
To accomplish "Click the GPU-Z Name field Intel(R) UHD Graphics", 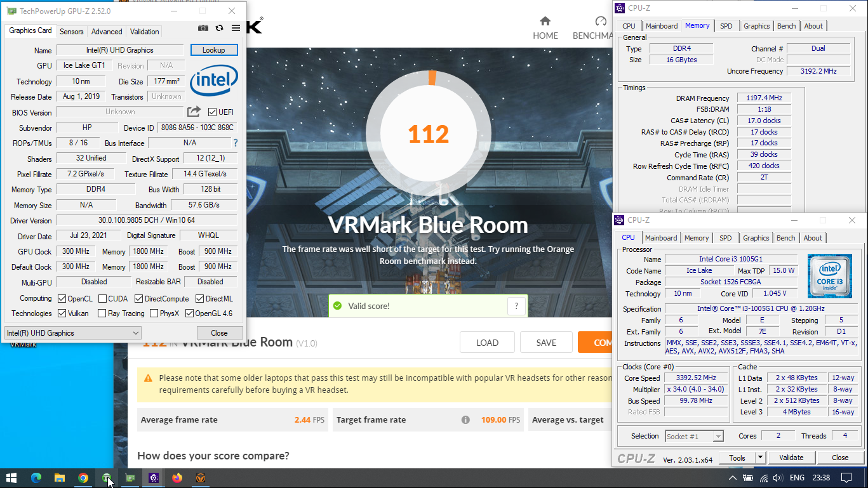I will click(x=120, y=50).
